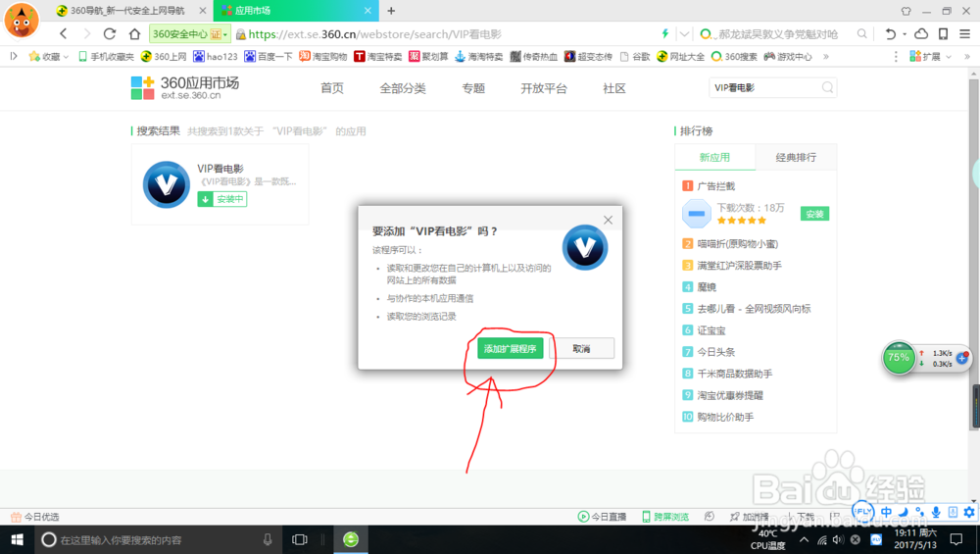This screenshot has height=554, width=980.
Task: Select the 新应用 ranking tab
Action: point(715,157)
